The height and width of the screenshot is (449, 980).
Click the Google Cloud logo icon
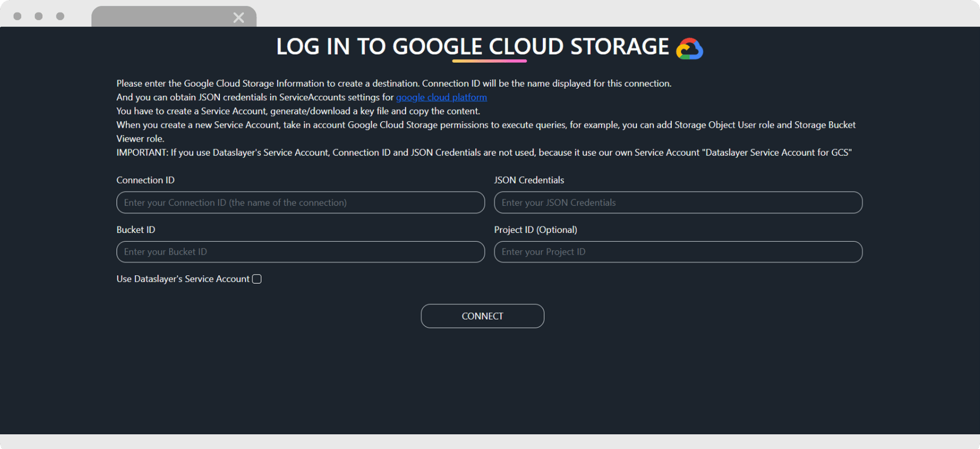[689, 48]
